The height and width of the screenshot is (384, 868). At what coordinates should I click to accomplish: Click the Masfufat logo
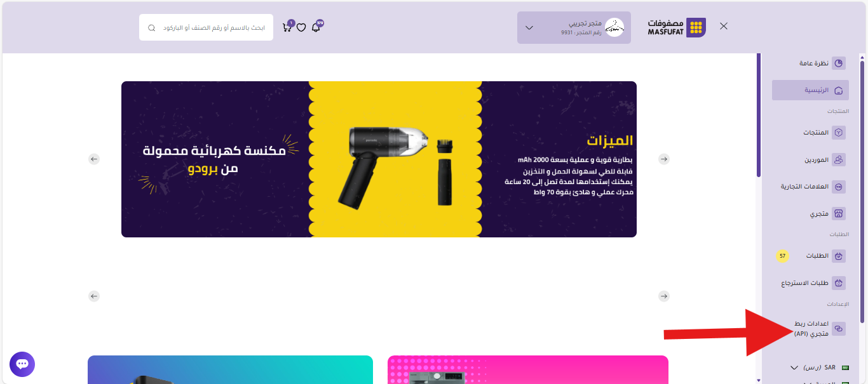[x=677, y=27]
